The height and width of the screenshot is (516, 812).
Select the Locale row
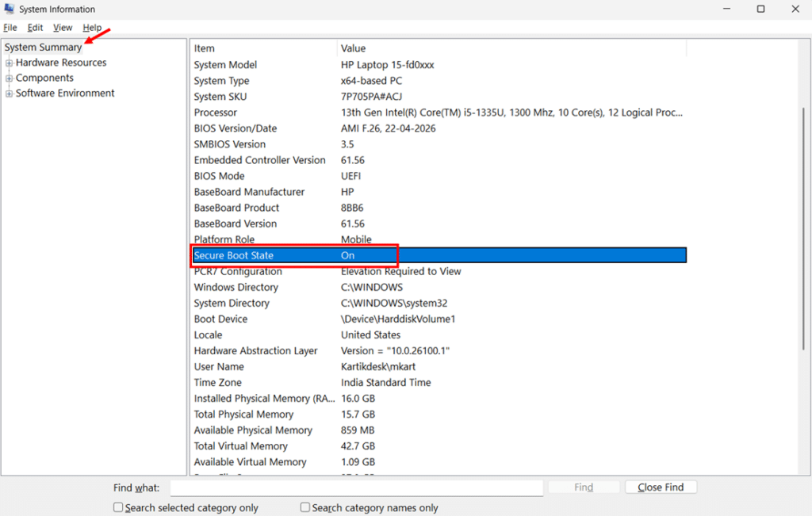point(439,334)
